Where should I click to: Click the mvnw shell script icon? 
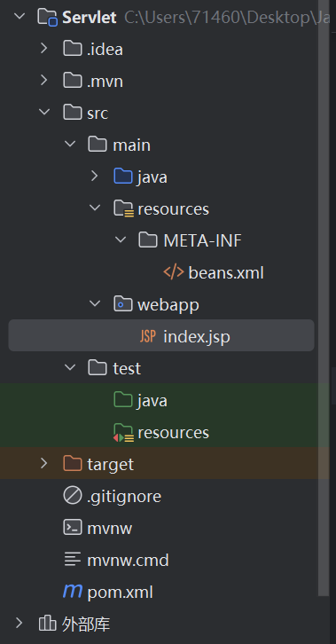pos(73,528)
